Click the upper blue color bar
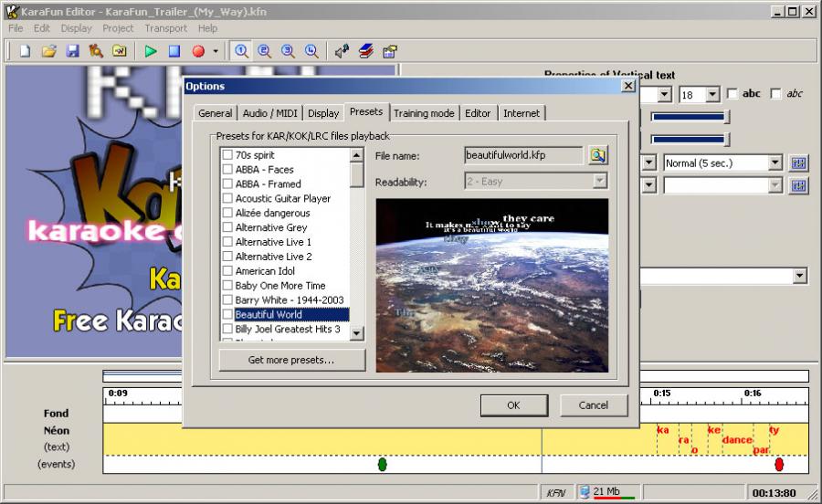This screenshot has height=504, width=822. [x=688, y=117]
